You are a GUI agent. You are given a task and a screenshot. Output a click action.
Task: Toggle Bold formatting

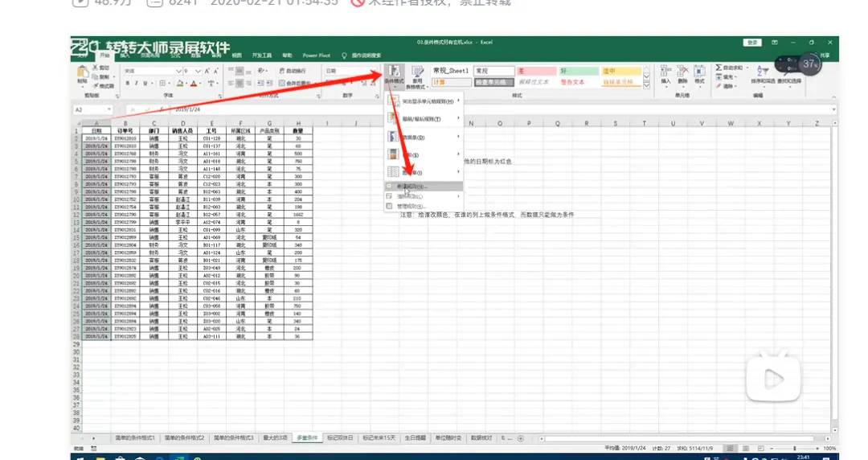pos(127,83)
